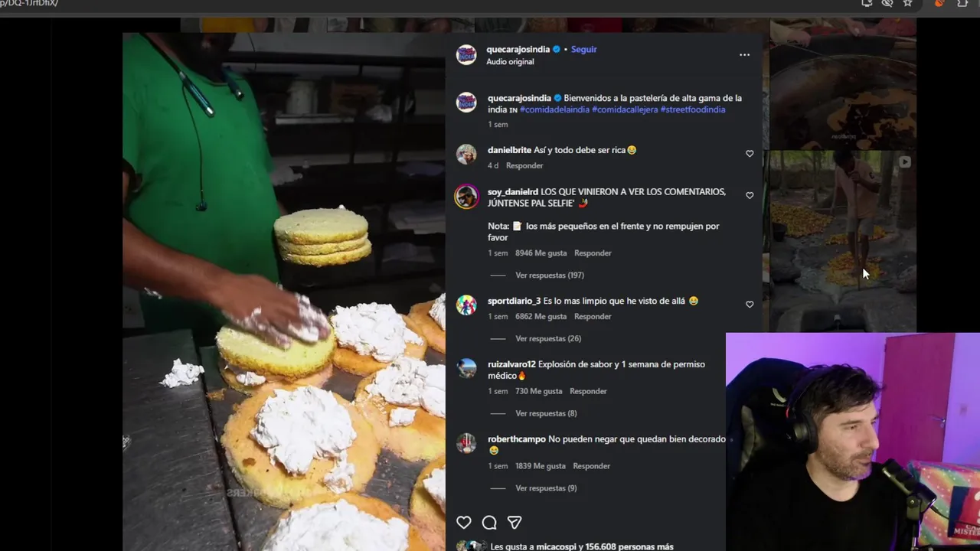Image resolution: width=980 pixels, height=551 pixels.
Task: Open the comment bubble icon
Action: (x=489, y=523)
